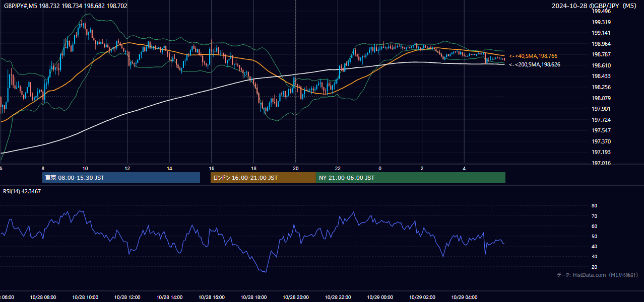644x302 pixels.
Task: Click the 10/28 14:00 bottom date label
Action: tap(169, 297)
